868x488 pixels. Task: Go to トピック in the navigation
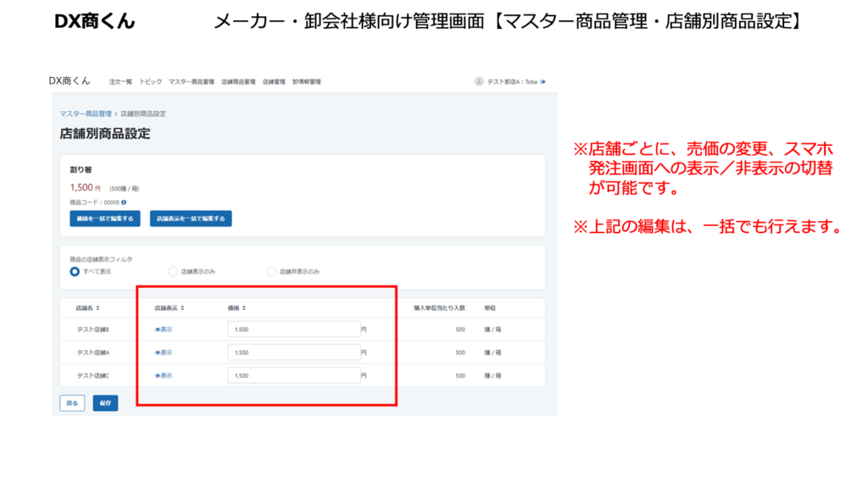(x=150, y=82)
